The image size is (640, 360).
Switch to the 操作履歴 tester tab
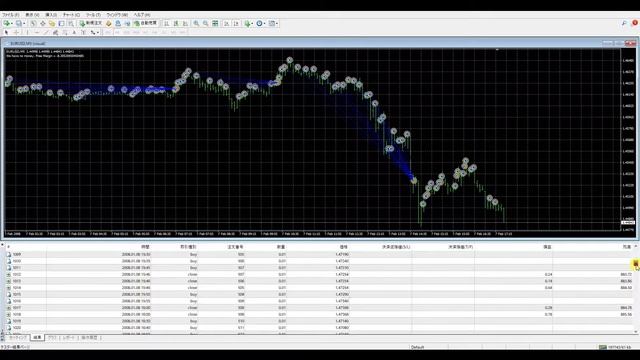pos(89,338)
